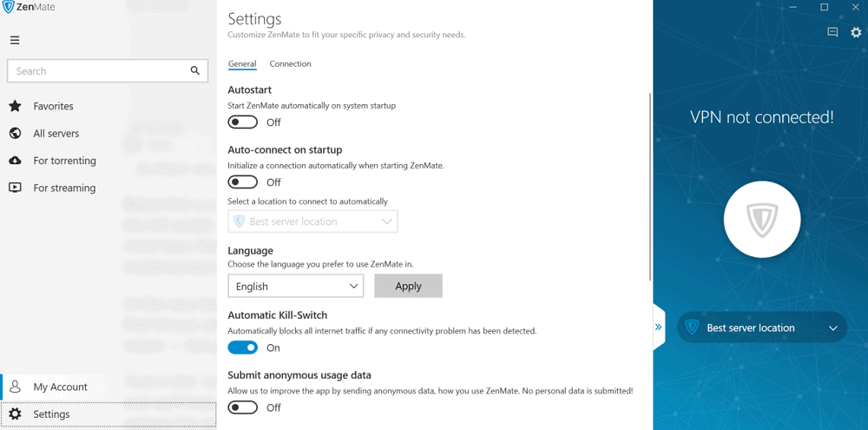Screen dimensions: 868x430
Task: Collapse the panel with double-chevron arrow
Action: [x=658, y=327]
